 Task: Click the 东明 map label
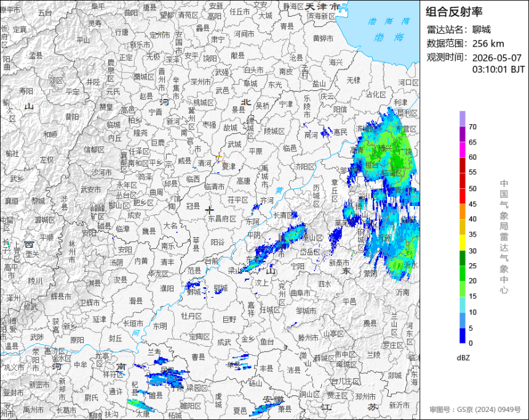click(x=160, y=326)
